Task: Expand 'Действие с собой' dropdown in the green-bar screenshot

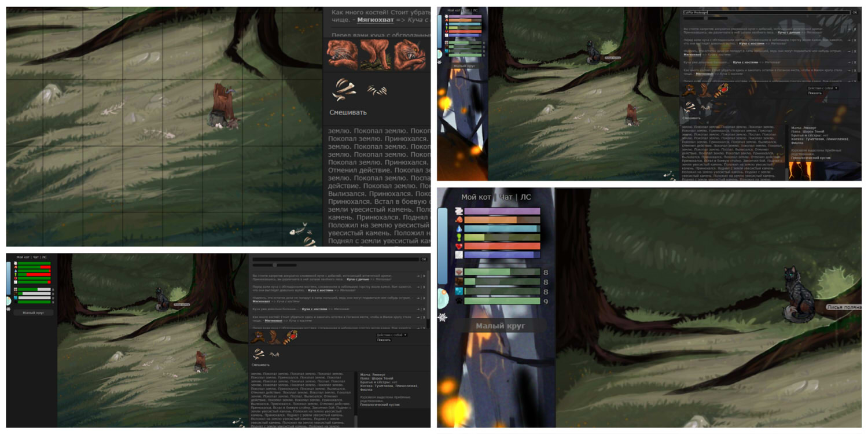Action: point(392,335)
